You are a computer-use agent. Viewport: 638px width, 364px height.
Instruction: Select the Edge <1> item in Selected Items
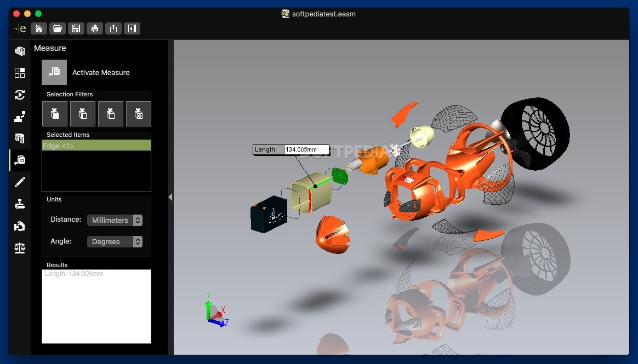(96, 146)
